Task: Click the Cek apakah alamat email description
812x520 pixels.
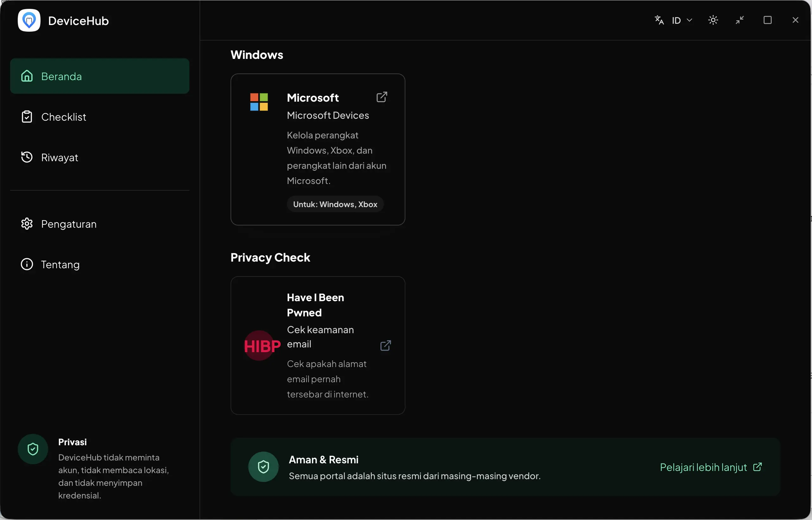Action: pyautogui.click(x=328, y=379)
